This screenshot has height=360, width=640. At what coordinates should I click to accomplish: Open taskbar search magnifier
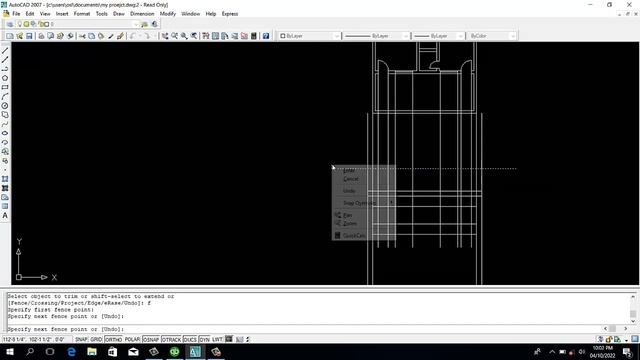[30, 352]
